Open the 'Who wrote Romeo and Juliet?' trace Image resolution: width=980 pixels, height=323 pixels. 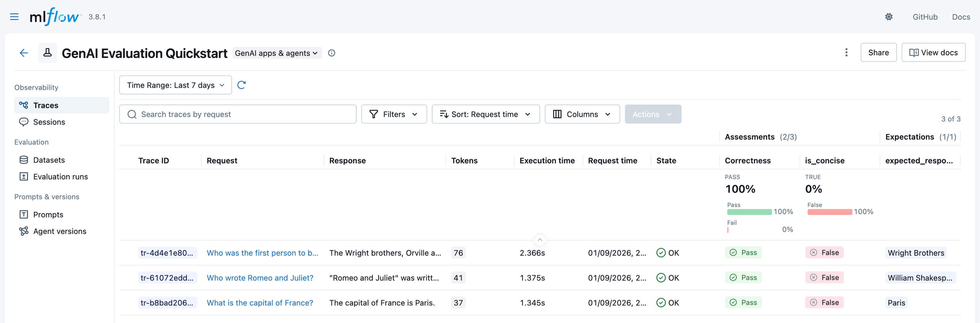tap(260, 278)
